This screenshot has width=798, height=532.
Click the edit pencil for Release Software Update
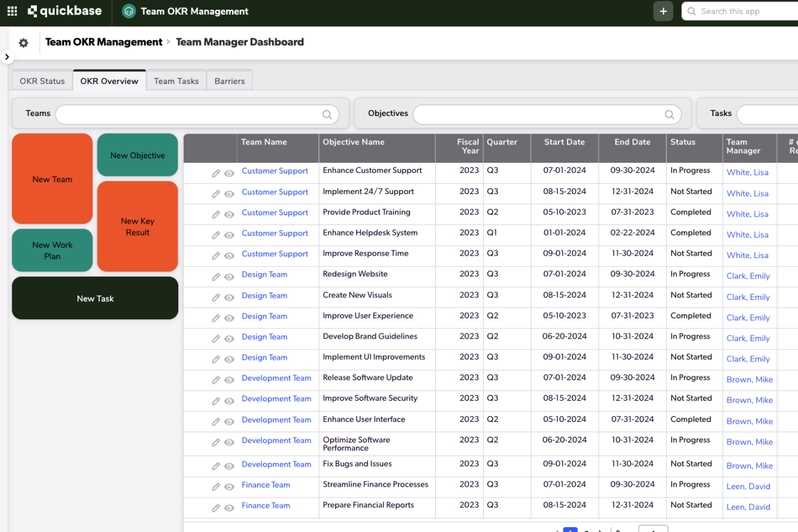click(x=216, y=380)
